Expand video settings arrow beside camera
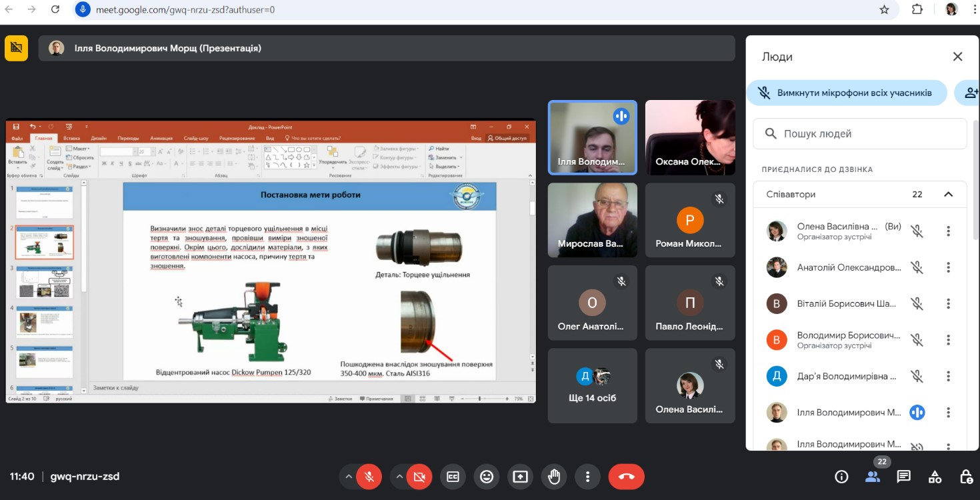Viewport: 980px width, 500px height. [x=399, y=477]
